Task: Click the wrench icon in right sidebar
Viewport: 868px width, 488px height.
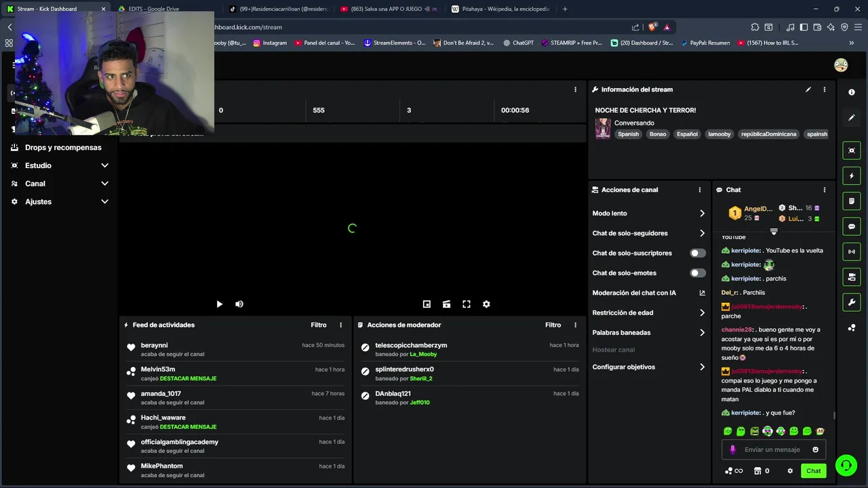Action: 852,302
